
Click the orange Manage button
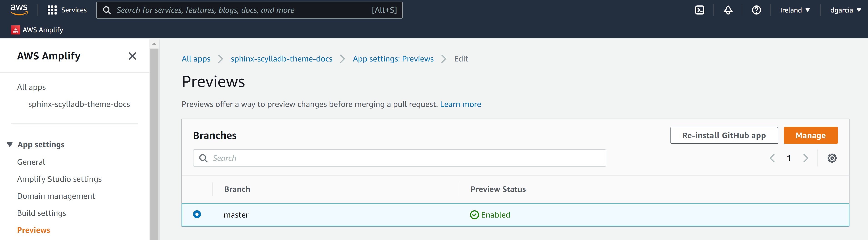point(810,135)
